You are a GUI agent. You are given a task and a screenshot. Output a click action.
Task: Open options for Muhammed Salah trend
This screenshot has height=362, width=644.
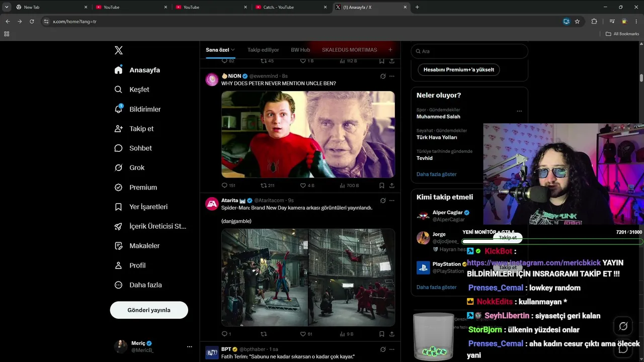point(519,111)
